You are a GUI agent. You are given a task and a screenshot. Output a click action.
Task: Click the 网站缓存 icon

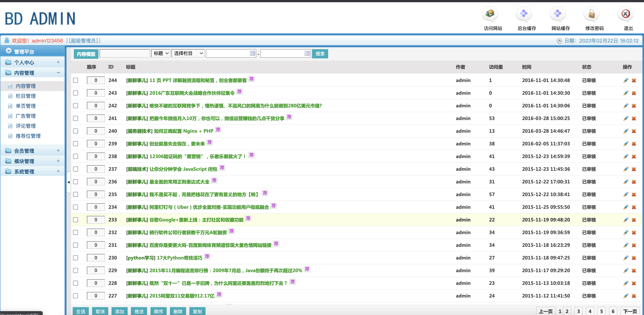(x=558, y=14)
